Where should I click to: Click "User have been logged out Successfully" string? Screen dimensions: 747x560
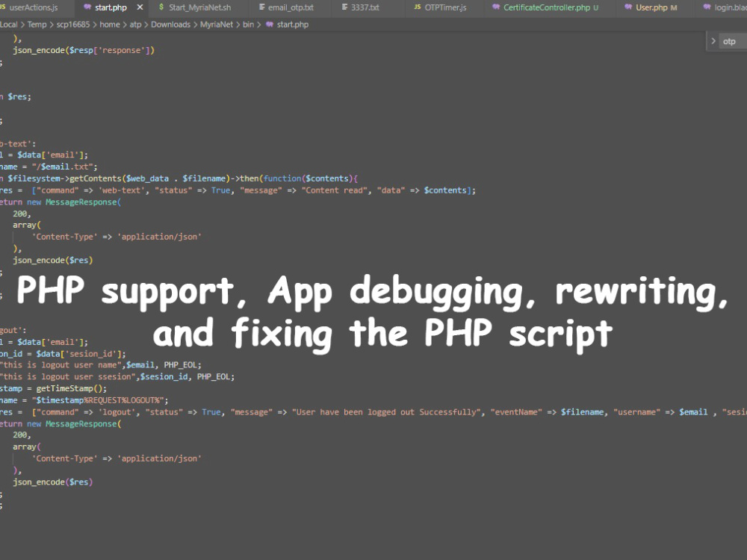click(x=386, y=412)
